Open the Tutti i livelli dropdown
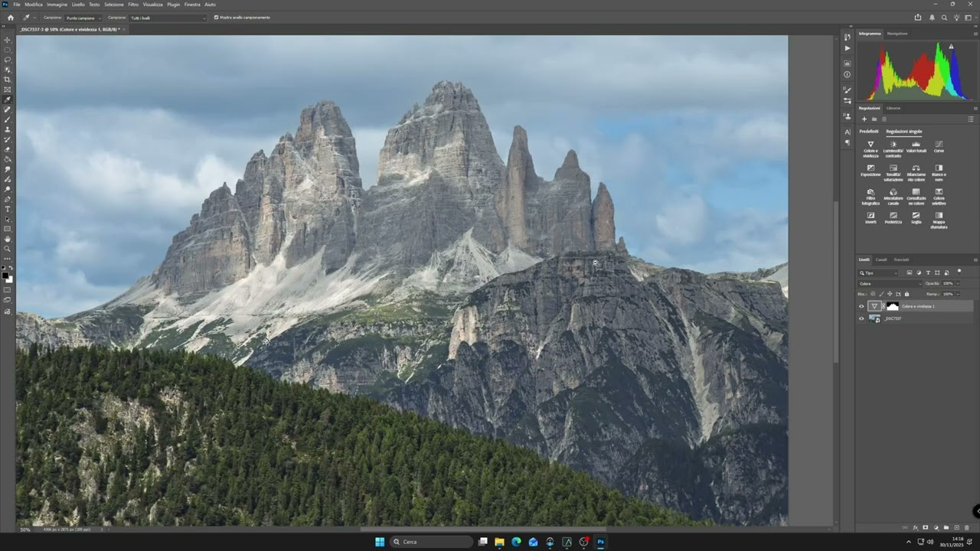 click(168, 17)
